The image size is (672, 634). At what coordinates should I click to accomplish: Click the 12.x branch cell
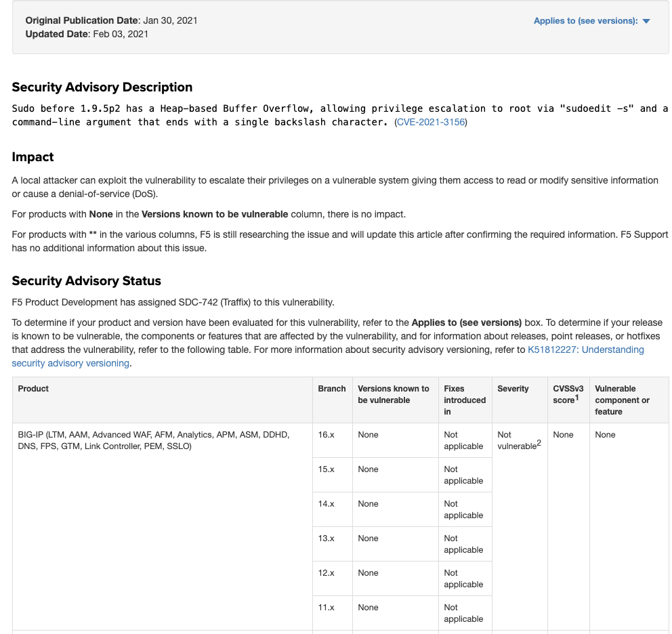click(x=332, y=578)
